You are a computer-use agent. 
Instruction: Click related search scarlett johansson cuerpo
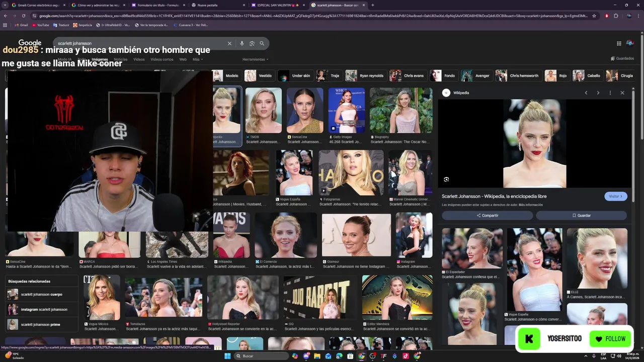pyautogui.click(x=42, y=294)
